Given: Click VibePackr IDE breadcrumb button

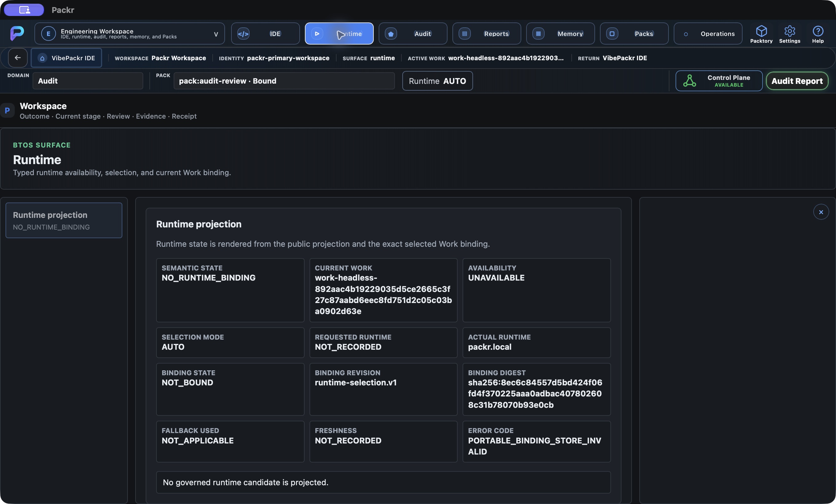Looking at the screenshot, I should click(x=66, y=58).
